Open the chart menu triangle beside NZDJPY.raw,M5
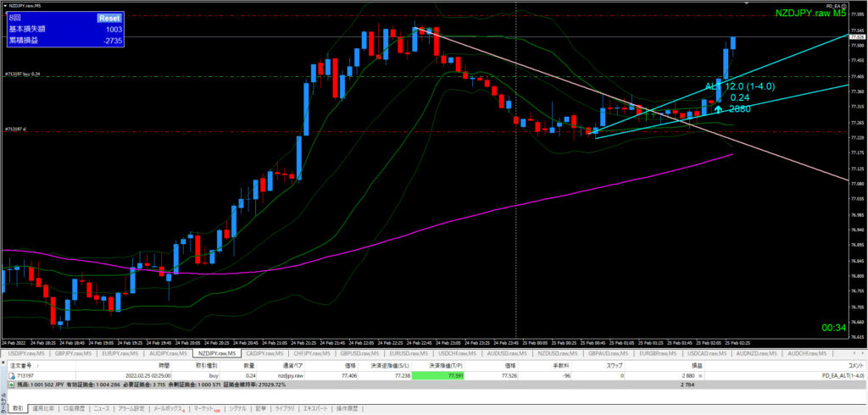The height and width of the screenshot is (415, 868). click(x=4, y=6)
